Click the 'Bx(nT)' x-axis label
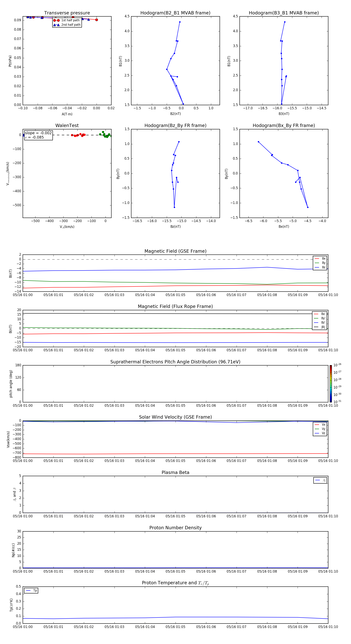Screen dimensions: 351x644 click(284, 227)
